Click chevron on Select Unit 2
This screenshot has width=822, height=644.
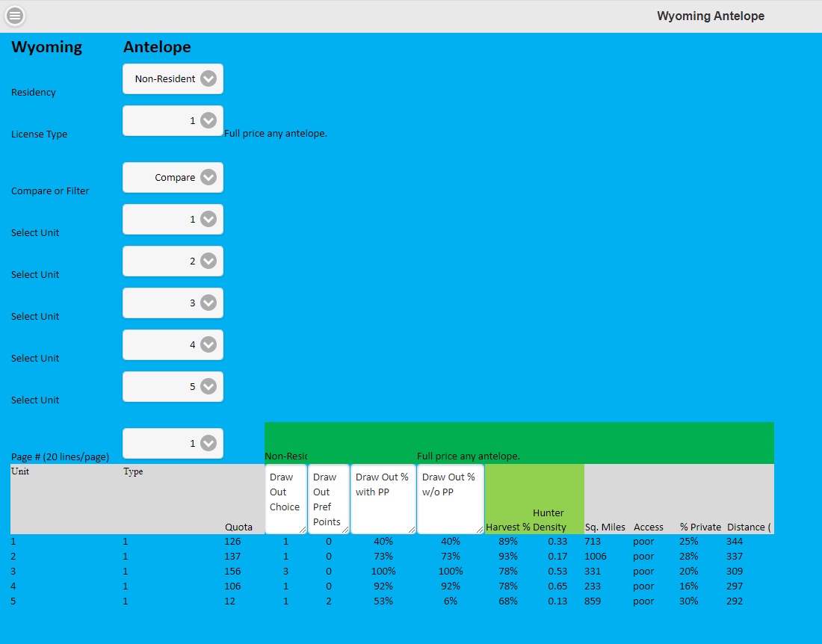pos(208,261)
